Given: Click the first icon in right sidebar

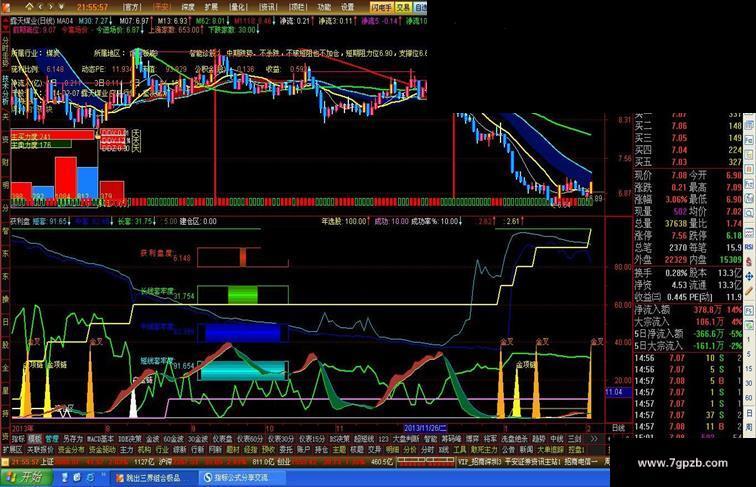Looking at the screenshot, I should point(749,126).
